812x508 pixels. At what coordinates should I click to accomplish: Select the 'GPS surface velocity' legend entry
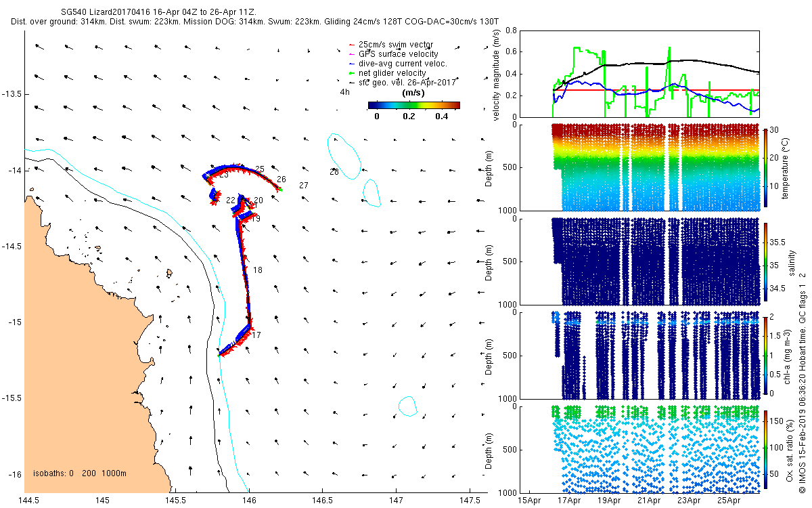(x=393, y=54)
